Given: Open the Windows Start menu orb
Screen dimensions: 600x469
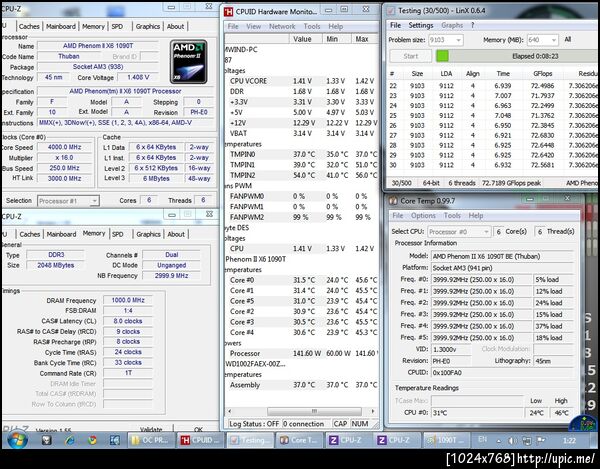Looking at the screenshot, I should (x=17, y=440).
